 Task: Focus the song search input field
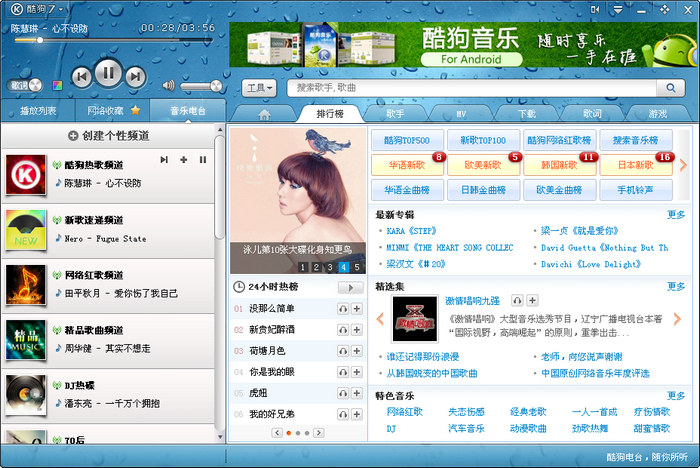coord(472,88)
